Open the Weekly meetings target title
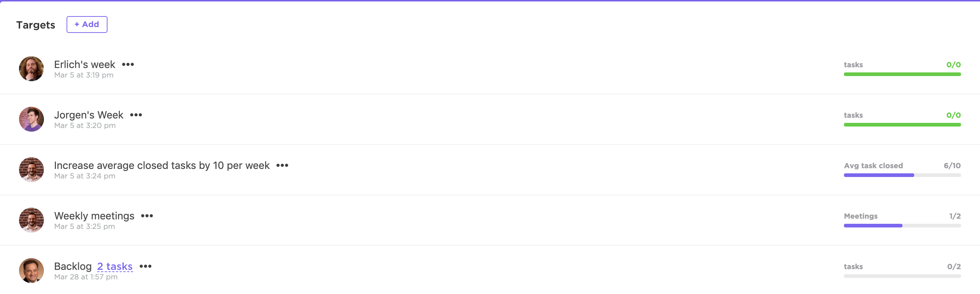The image size is (980, 294). pyautogui.click(x=94, y=216)
